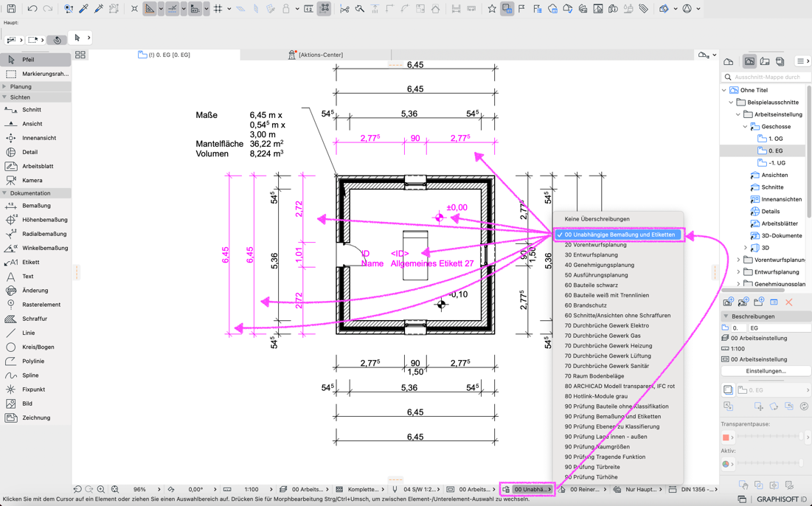
Task: Select 1. OG story in navigator
Action: (775, 138)
